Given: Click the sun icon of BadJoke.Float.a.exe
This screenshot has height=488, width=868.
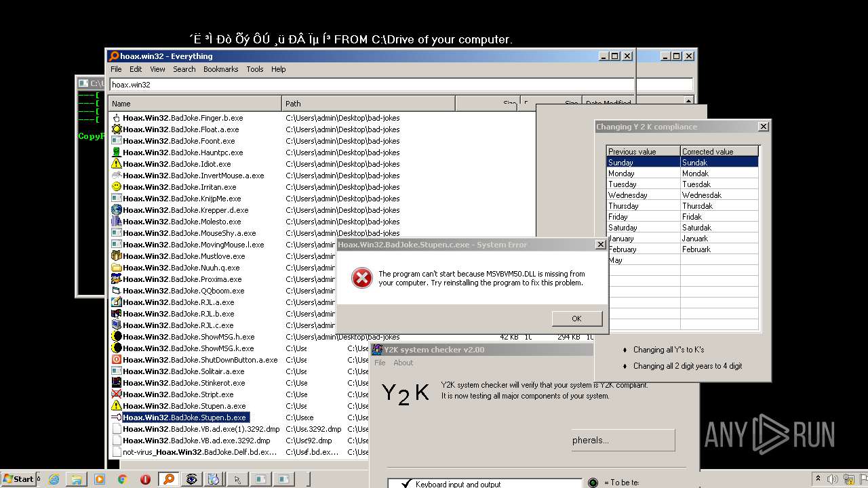Looking at the screenshot, I should [x=117, y=129].
